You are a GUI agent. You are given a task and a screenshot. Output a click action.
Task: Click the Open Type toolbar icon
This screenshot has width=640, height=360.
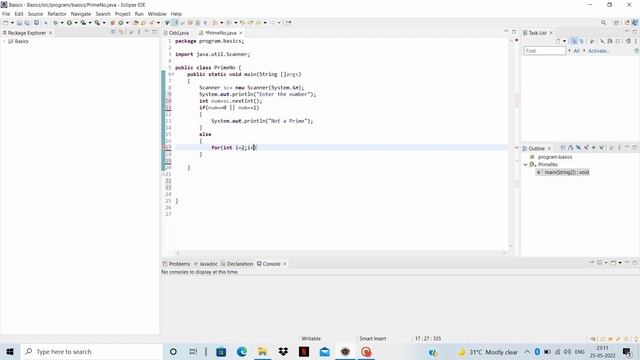click(136, 23)
